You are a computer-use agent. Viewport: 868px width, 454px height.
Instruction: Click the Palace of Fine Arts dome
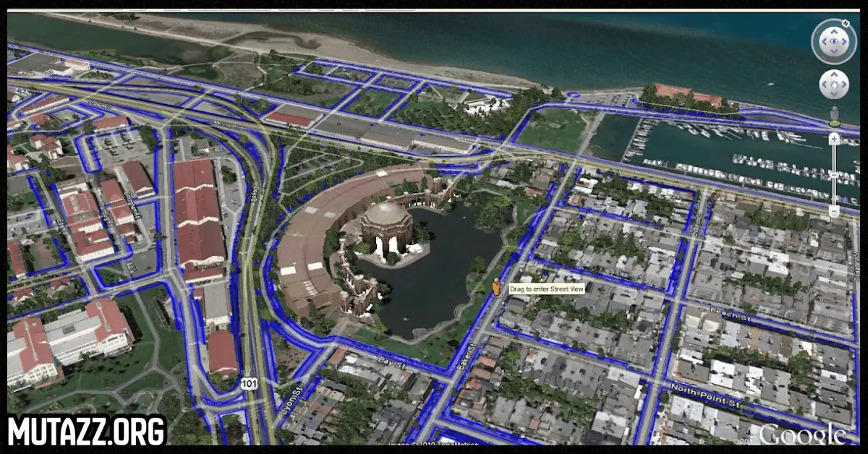pyautogui.click(x=386, y=218)
